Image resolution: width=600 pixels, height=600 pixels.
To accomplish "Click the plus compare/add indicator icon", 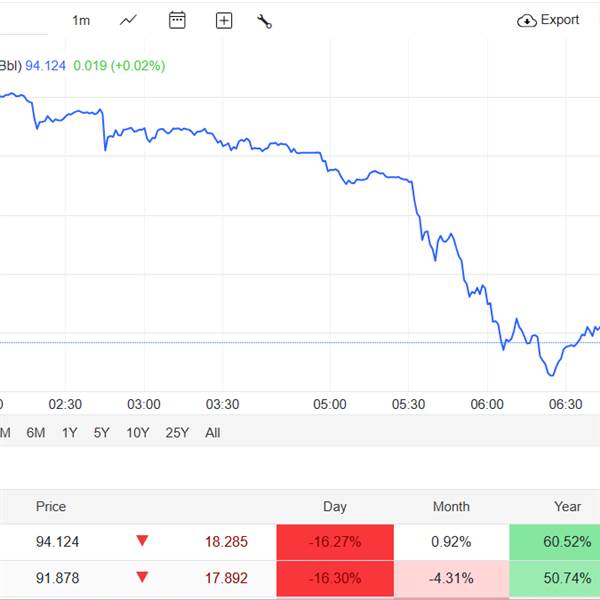I will click(224, 21).
